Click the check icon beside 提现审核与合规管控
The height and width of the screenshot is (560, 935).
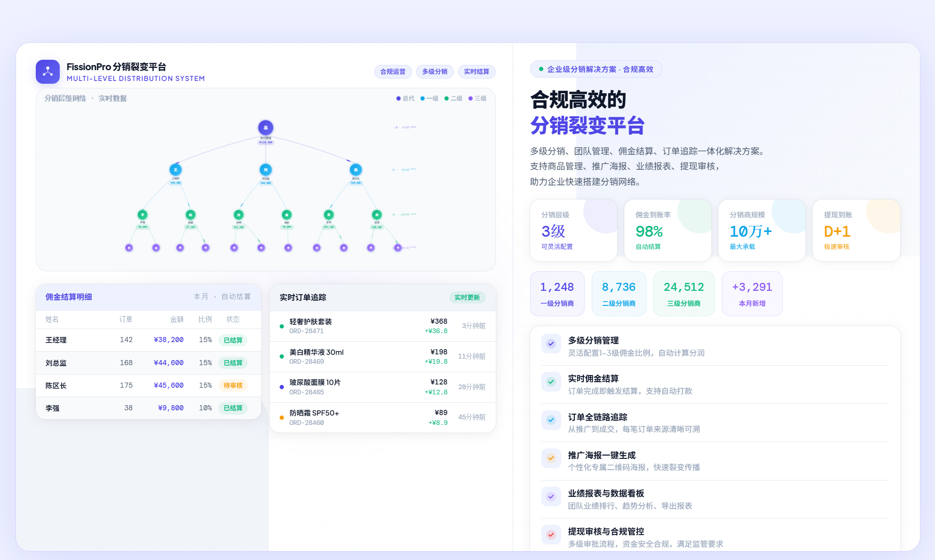point(551,535)
